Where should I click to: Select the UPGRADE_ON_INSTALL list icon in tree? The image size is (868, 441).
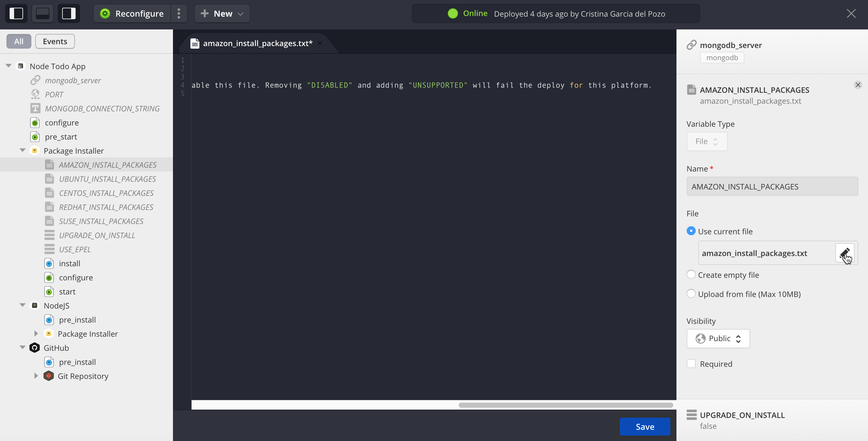click(x=50, y=235)
